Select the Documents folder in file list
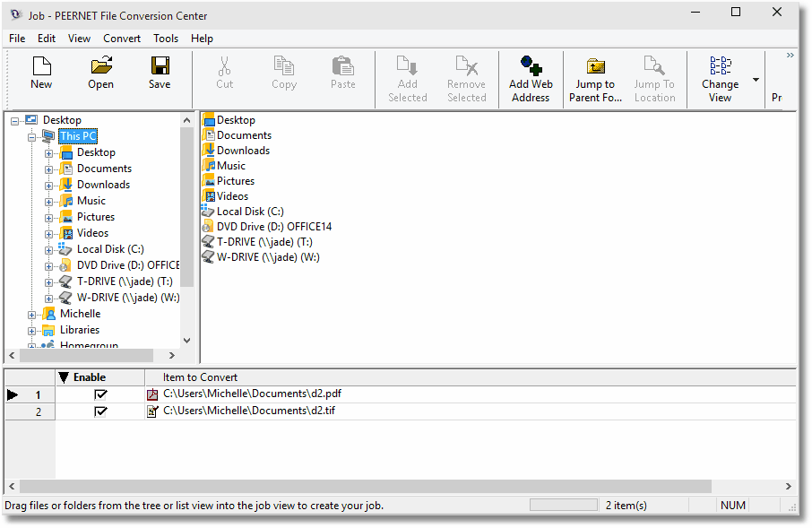The image size is (812, 528). click(237, 135)
